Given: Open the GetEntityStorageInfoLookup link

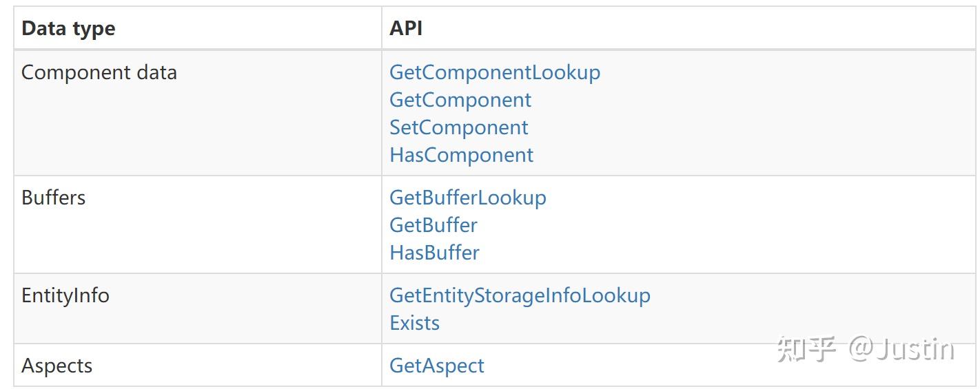Looking at the screenshot, I should (x=519, y=295).
